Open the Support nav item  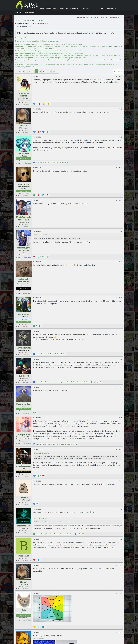click(86, 8)
